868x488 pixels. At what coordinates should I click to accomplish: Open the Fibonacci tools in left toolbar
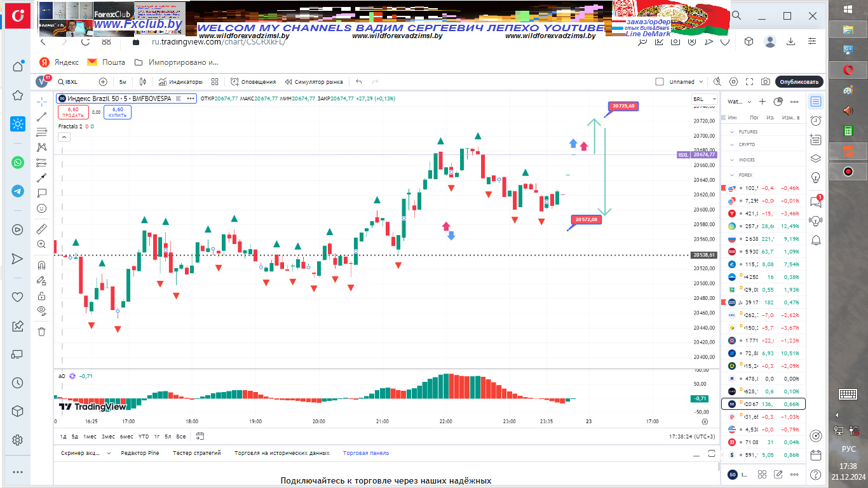pos(42,132)
